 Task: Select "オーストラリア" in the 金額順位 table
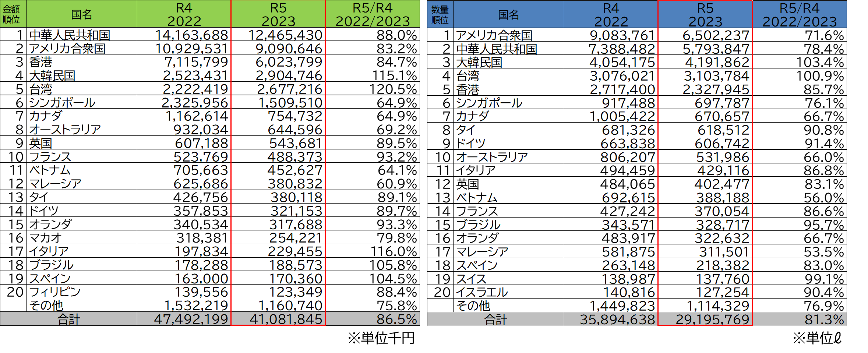(82, 129)
